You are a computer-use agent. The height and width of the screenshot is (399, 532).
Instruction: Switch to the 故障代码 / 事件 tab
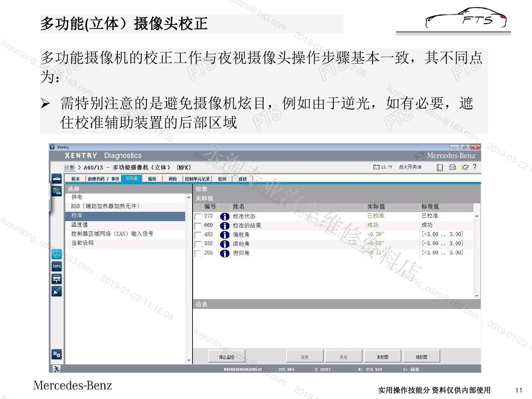pos(103,179)
